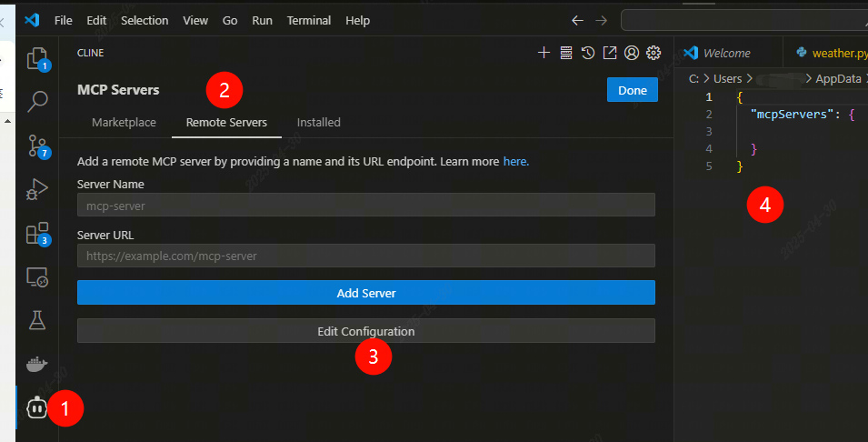Open Source Control view with 7 badge
Screen dimensions: 868x442
(37, 146)
